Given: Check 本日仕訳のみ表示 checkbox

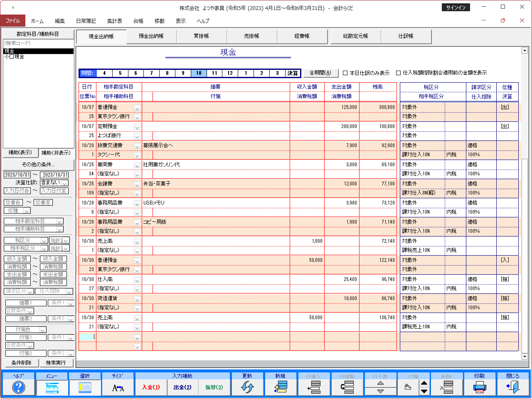Looking at the screenshot, I should (345, 73).
